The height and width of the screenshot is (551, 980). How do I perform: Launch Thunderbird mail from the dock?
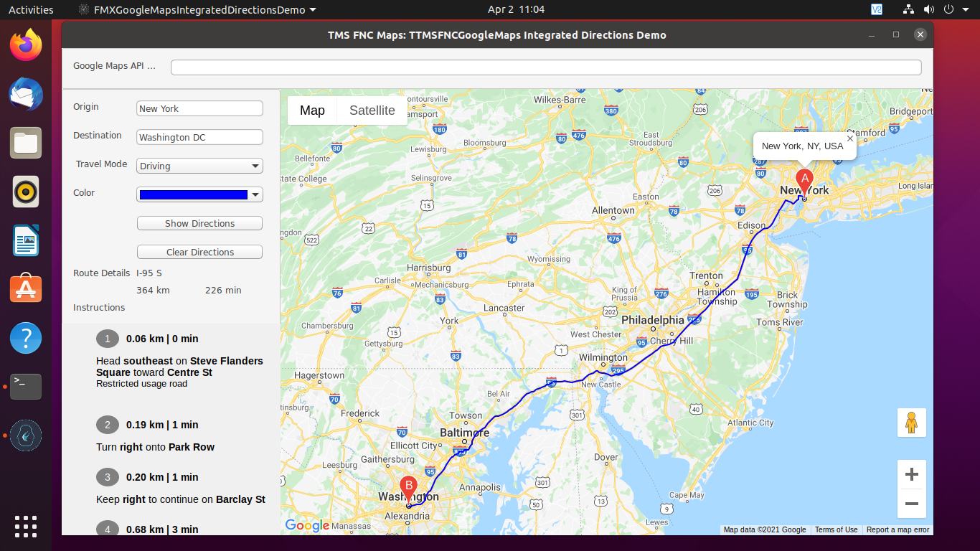pos(26,95)
